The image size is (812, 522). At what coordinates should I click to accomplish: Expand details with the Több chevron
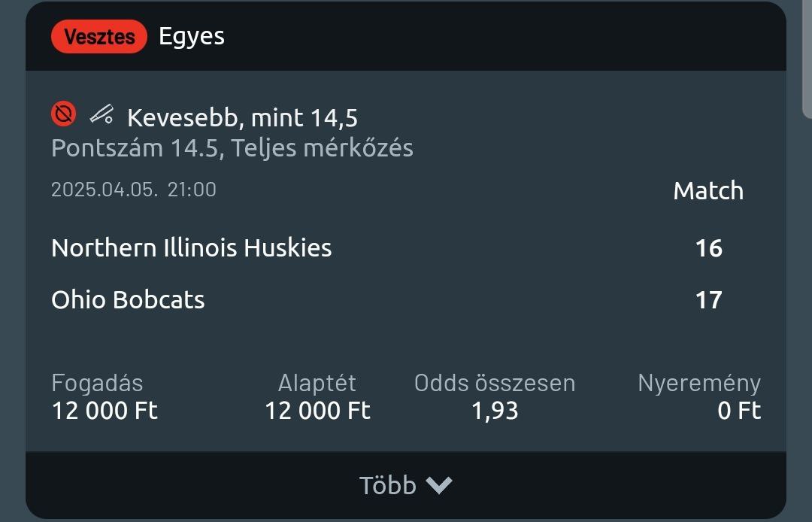(439, 485)
